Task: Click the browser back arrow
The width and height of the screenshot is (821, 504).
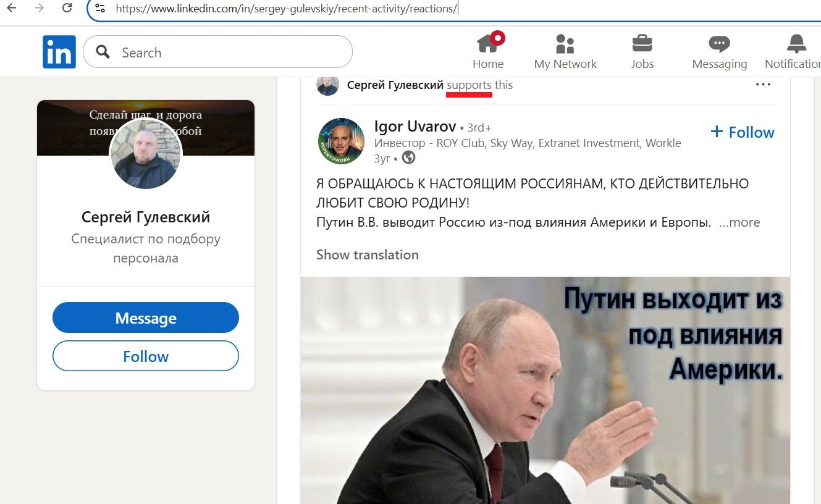Action: click(11, 8)
